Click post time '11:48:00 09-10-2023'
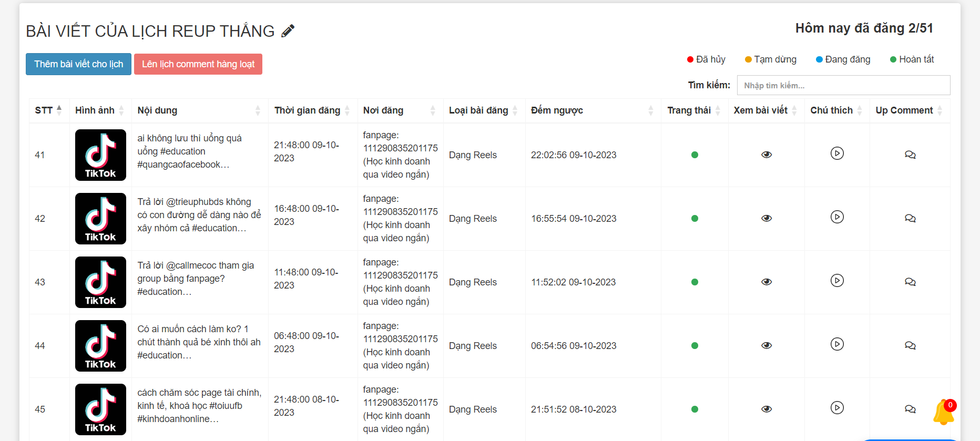This screenshot has width=980, height=441. coord(307,279)
